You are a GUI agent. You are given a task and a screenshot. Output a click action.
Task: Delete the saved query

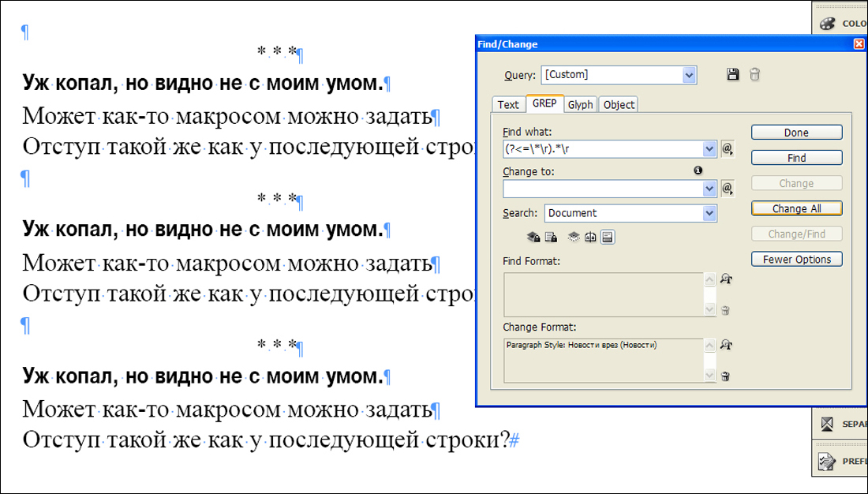coord(754,74)
